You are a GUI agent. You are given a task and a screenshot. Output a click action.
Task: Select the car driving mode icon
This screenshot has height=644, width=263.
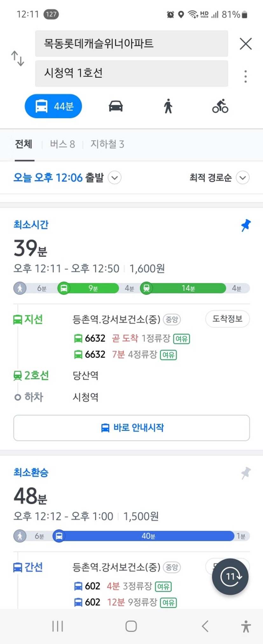pos(116,106)
